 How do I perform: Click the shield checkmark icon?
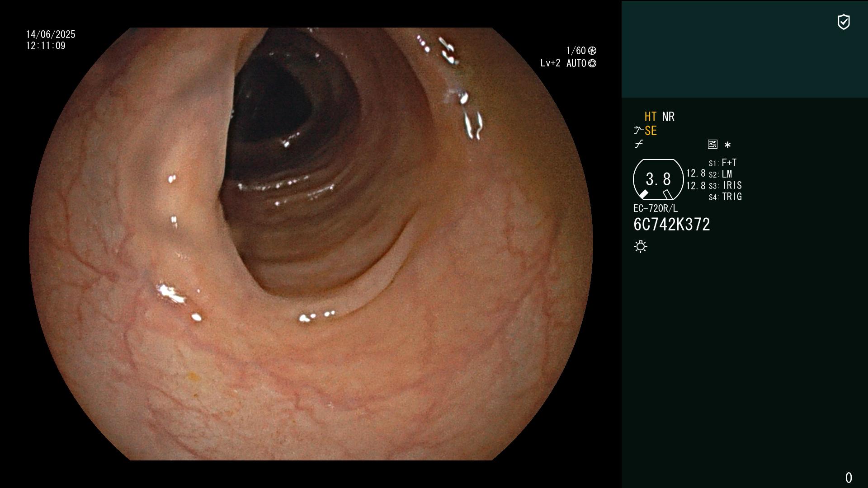point(844,22)
